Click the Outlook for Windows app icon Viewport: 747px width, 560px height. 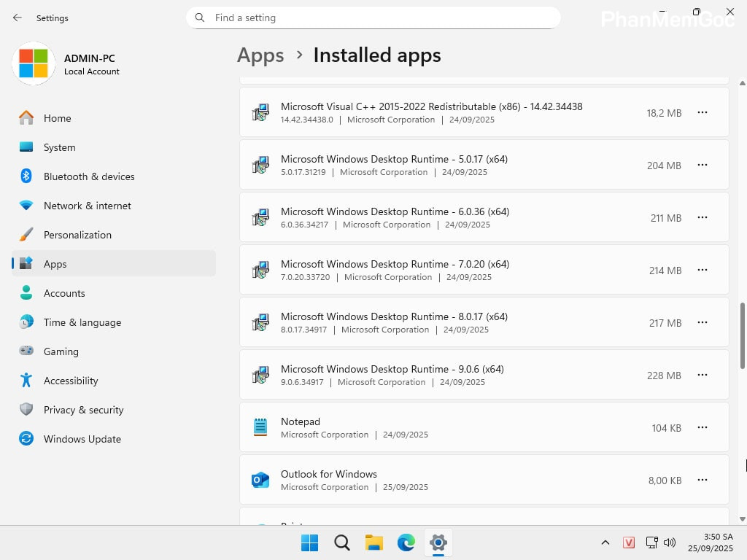tap(260, 480)
